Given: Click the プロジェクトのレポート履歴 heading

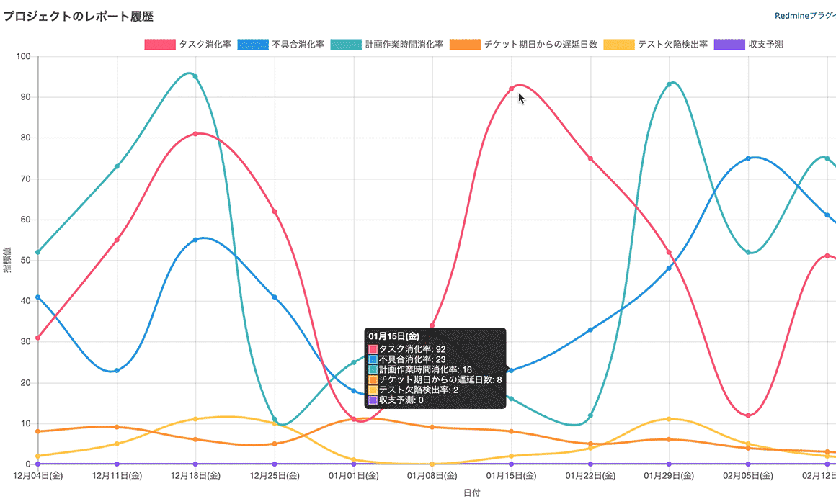Looking at the screenshot, I should (78, 16).
